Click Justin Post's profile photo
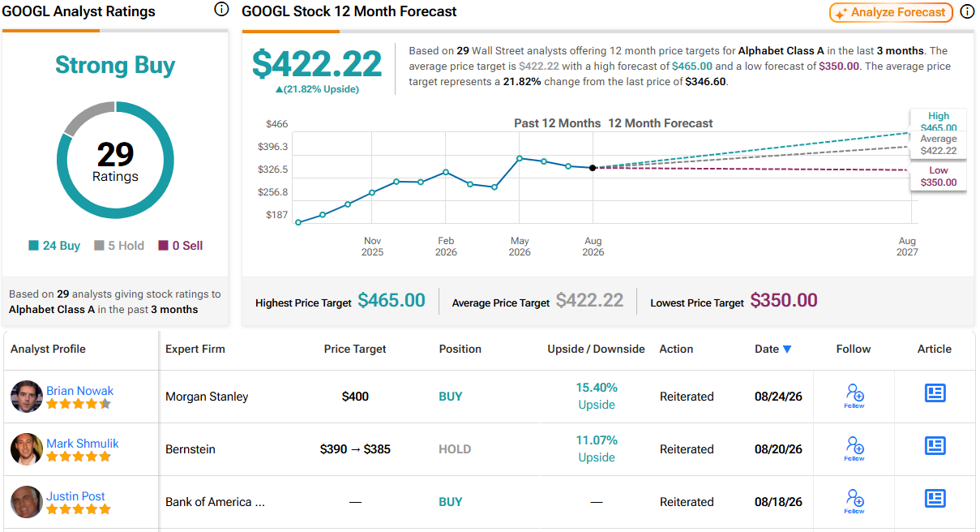The height and width of the screenshot is (532, 980). (27, 502)
